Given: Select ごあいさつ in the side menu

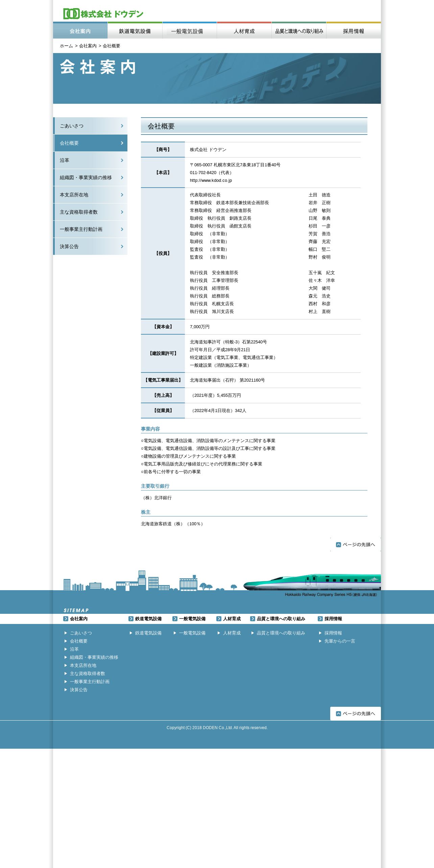Looking at the screenshot, I should (x=90, y=126).
